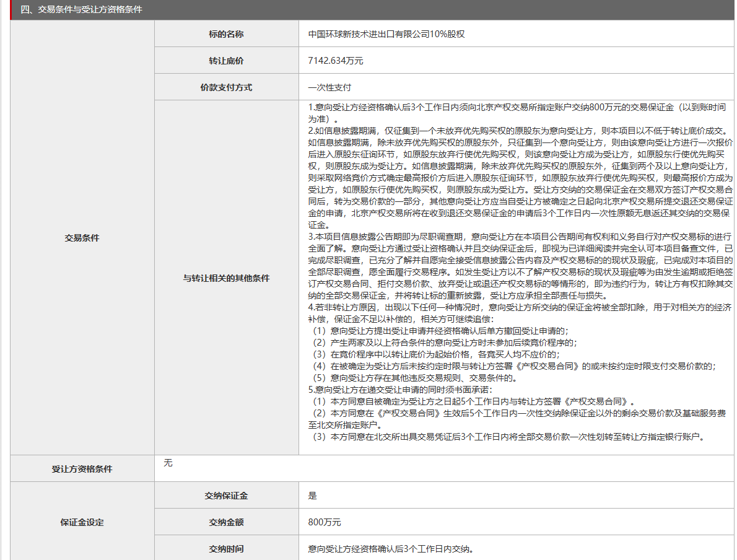Select the 转让底价 label cell

(x=227, y=61)
